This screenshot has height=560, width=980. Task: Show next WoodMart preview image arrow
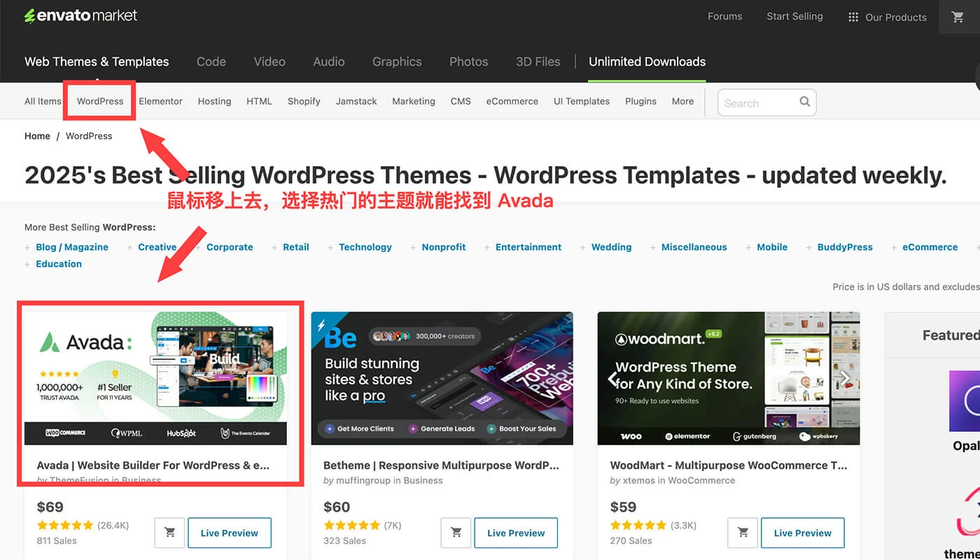pyautogui.click(x=844, y=379)
